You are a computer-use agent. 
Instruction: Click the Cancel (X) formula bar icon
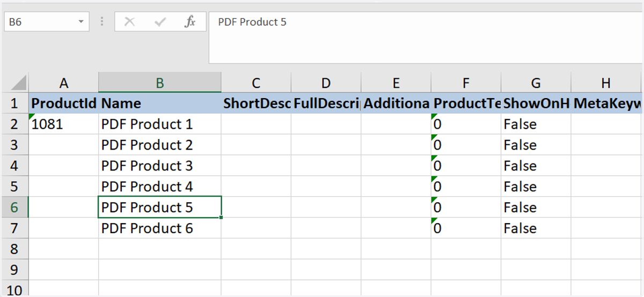click(x=129, y=22)
